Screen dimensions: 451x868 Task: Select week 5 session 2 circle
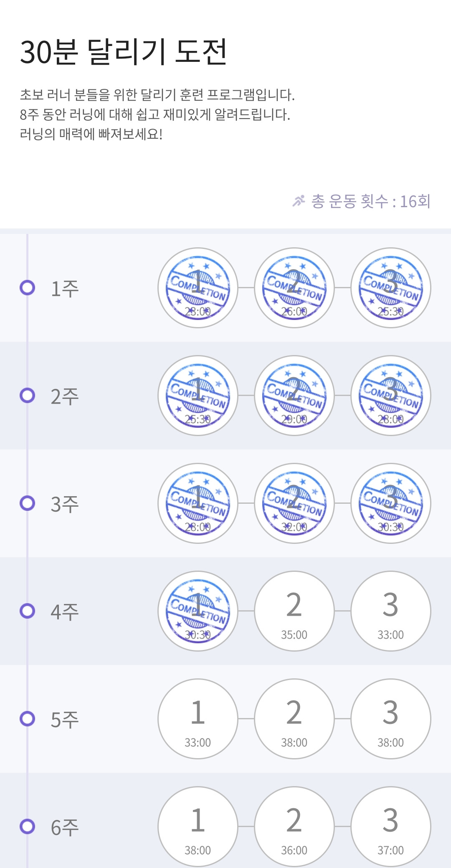(x=294, y=719)
